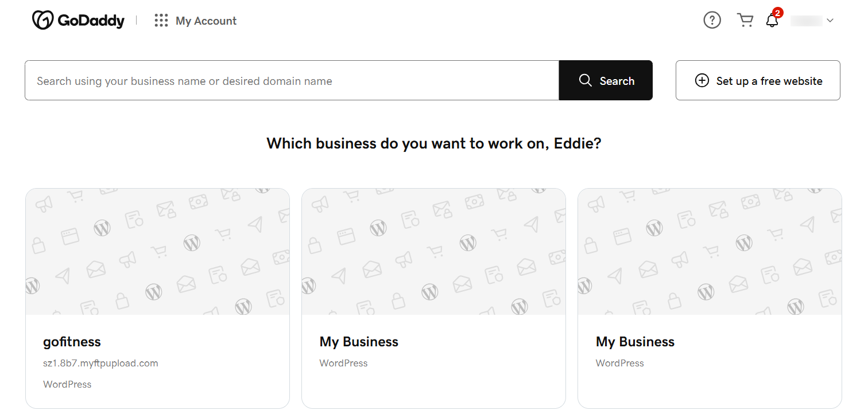
Task: Open the My Account menu label
Action: point(206,21)
